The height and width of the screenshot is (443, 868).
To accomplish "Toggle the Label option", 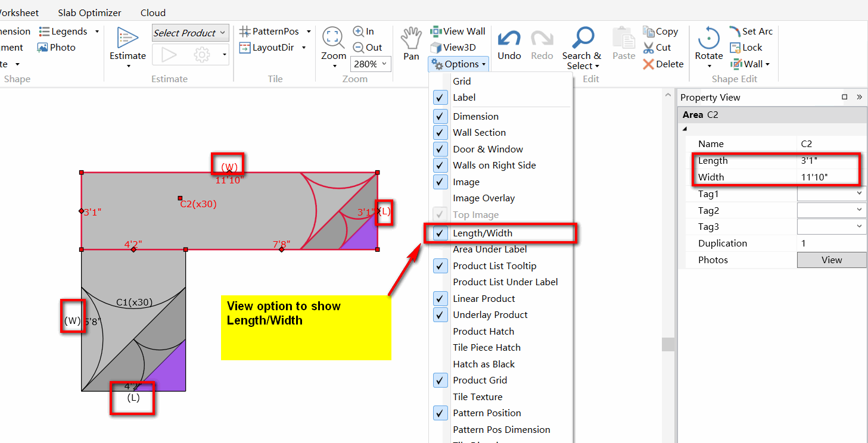I will pos(440,98).
